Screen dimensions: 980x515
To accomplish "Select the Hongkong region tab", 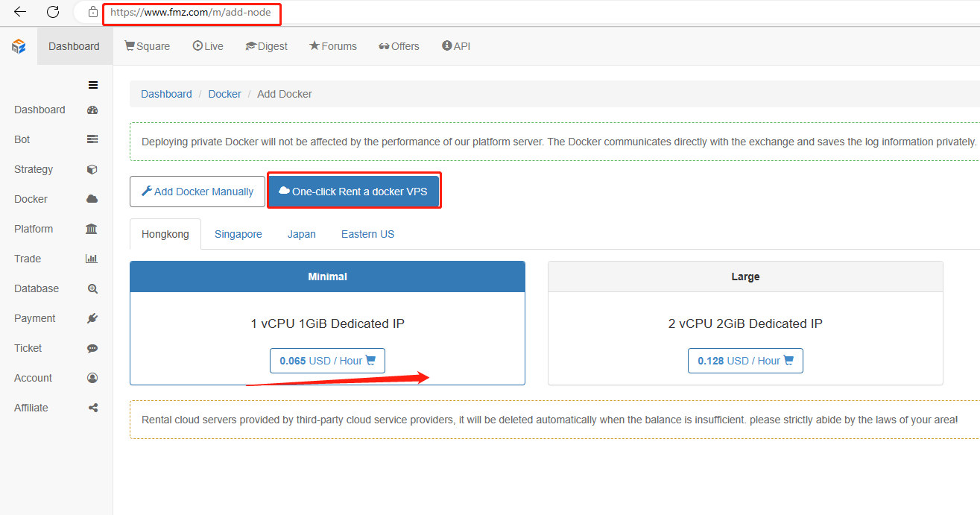I will [165, 234].
